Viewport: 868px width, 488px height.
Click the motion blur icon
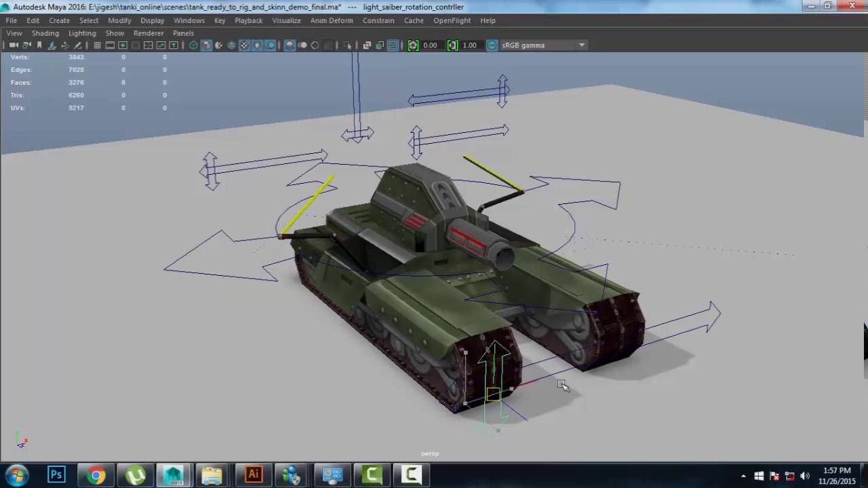click(x=302, y=45)
